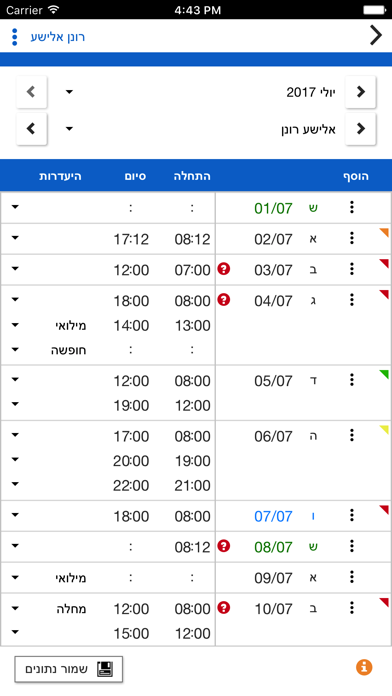
Task: Expand the absence dropdown showing מחלה
Action: (x=15, y=608)
